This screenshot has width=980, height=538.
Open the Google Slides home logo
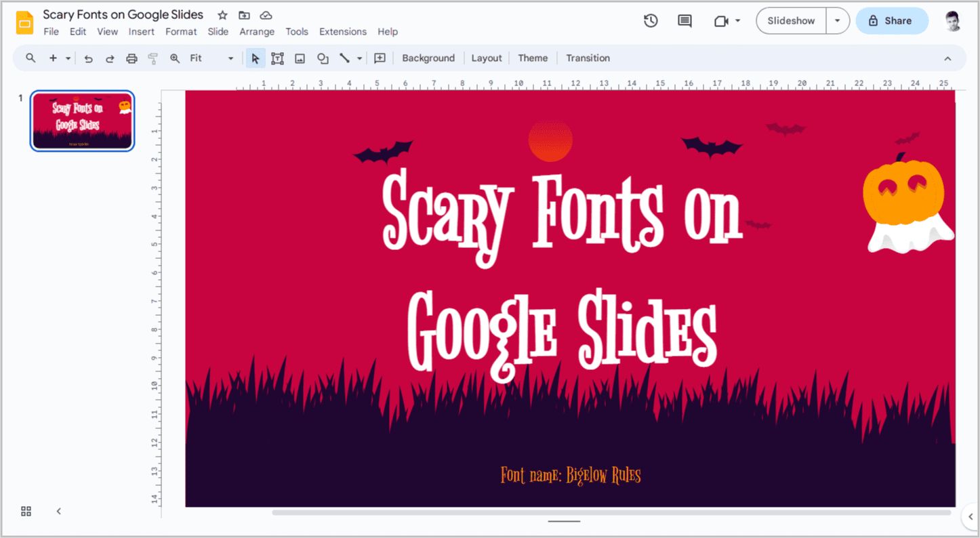point(24,22)
